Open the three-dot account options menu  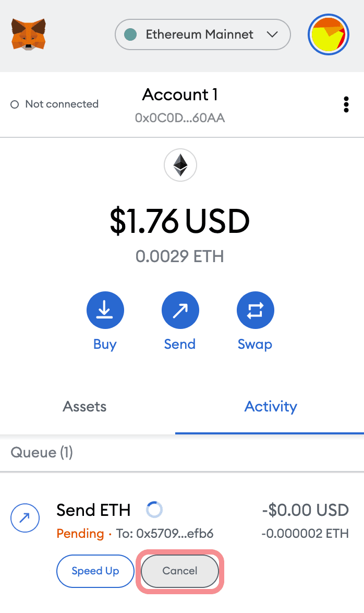pos(346,104)
